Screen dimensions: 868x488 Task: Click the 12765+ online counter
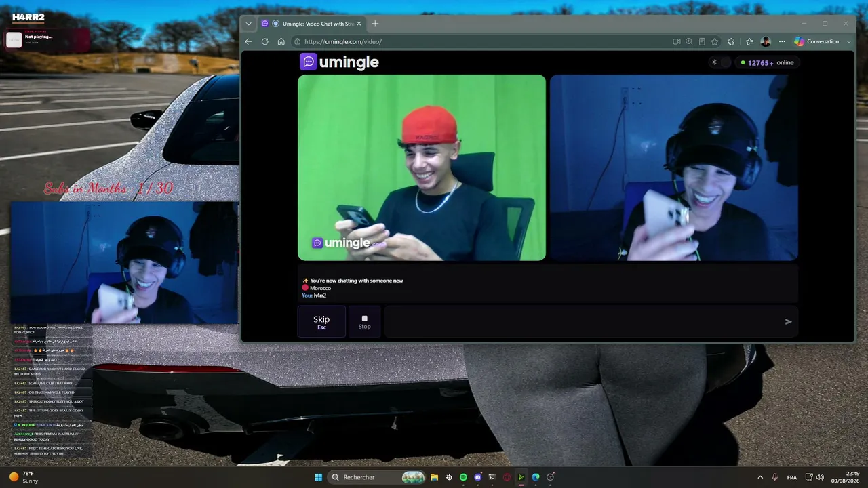click(x=767, y=62)
